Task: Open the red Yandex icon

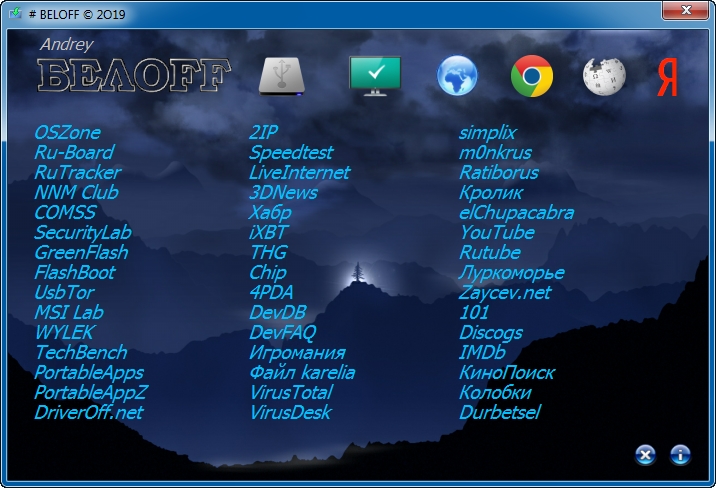Action: pos(667,77)
